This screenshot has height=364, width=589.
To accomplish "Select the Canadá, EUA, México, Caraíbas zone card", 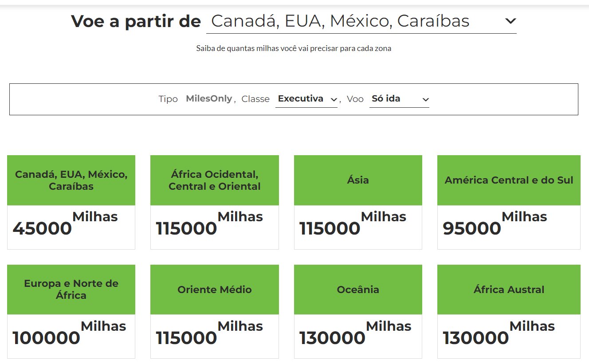I will pyautogui.click(x=71, y=202).
